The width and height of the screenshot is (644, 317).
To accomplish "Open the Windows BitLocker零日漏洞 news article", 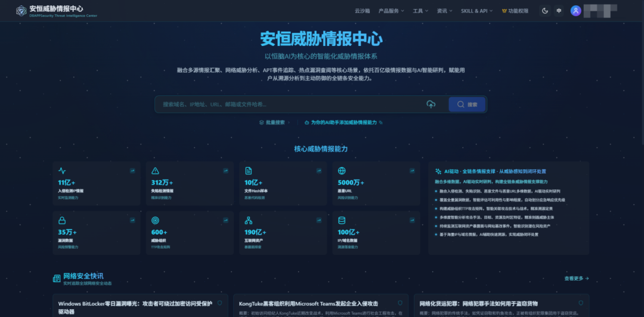I will [x=135, y=307].
